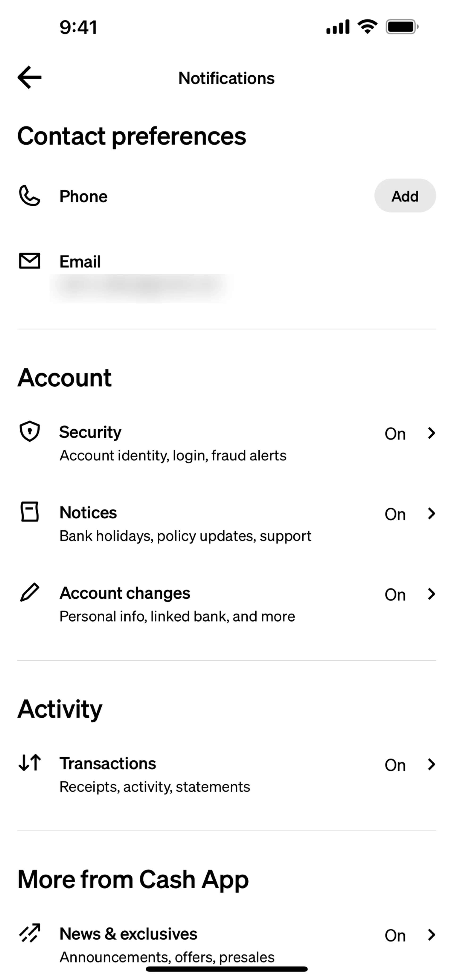Tap the back arrow icon
Viewport: 453px width, 980px height.
coord(30,78)
